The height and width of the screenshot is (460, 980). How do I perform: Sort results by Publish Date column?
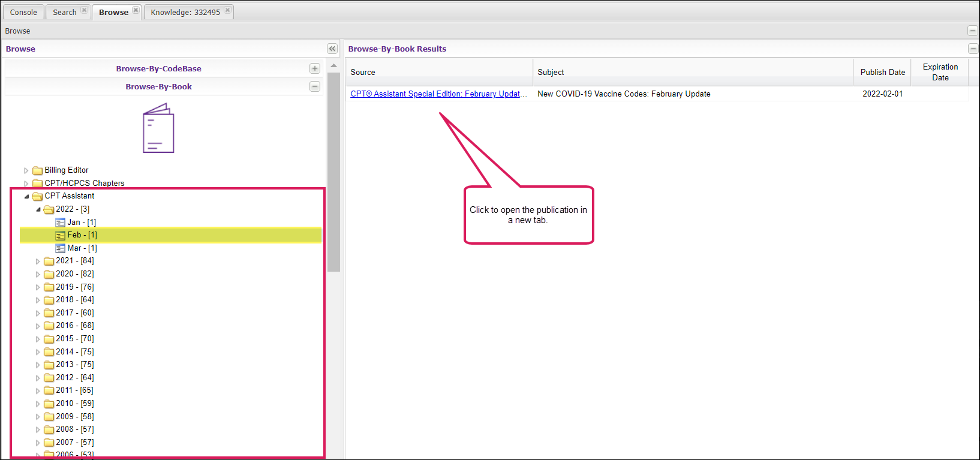882,72
